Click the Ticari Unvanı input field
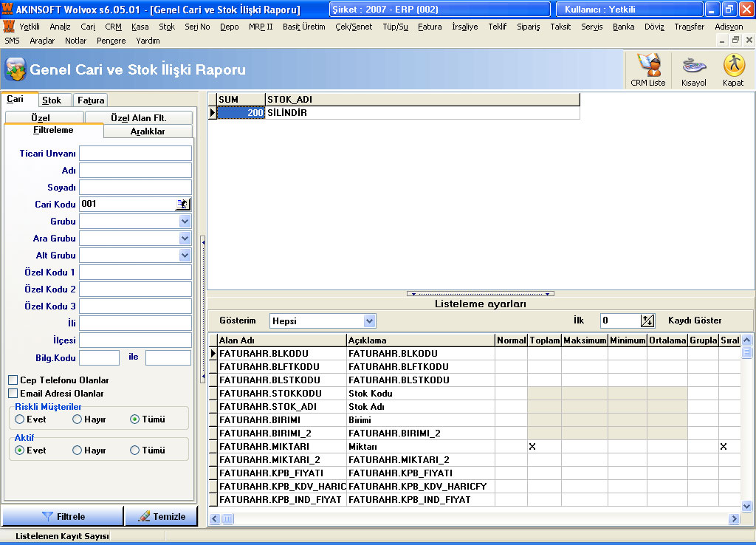 click(x=136, y=154)
